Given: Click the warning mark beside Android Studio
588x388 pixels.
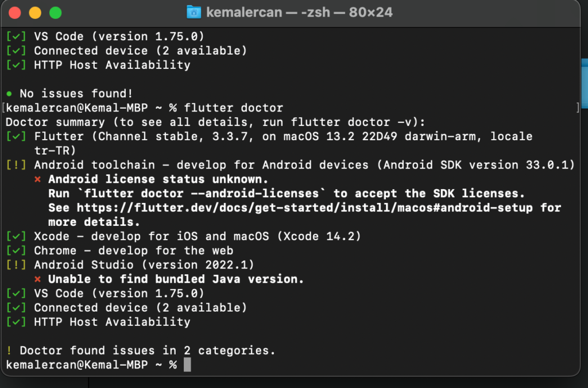Looking at the screenshot, I should coord(16,264).
